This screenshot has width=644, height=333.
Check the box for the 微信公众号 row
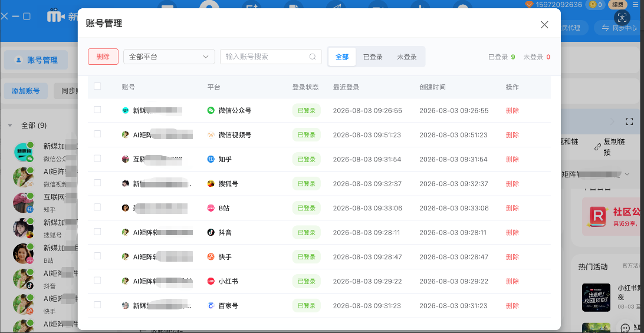97,110
